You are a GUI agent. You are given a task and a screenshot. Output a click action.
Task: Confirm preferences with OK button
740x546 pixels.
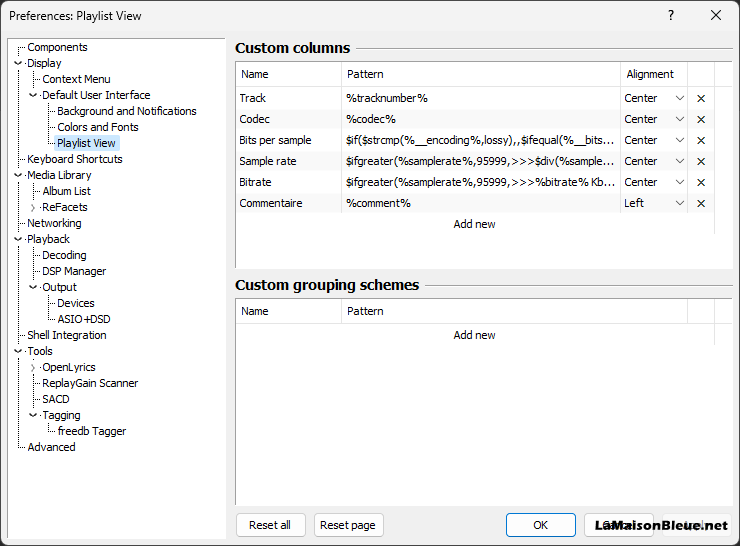(x=540, y=525)
